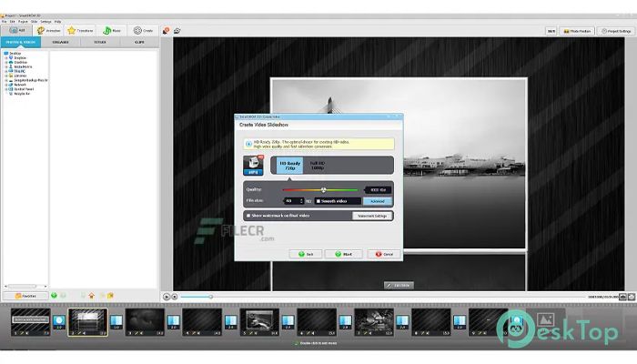
Task: Click on the Quality slider handle
Action: click(322, 189)
